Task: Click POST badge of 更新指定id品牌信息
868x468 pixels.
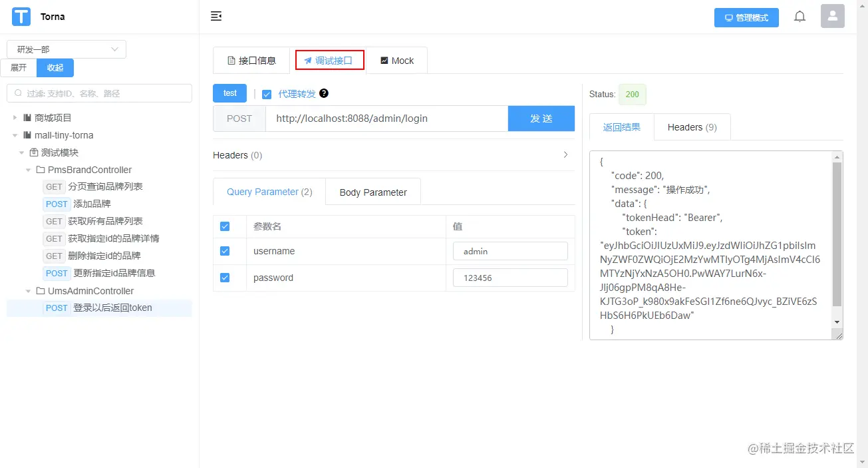Action: pos(57,274)
